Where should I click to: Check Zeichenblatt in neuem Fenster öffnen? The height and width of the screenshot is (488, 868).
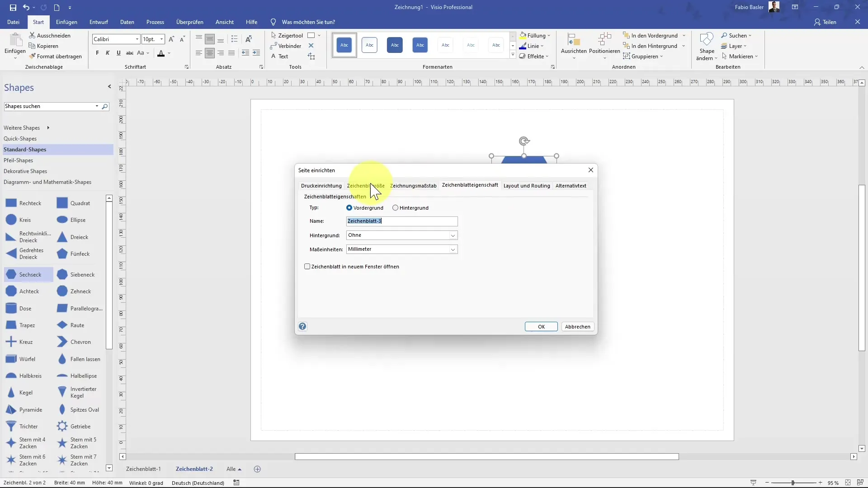pyautogui.click(x=307, y=267)
